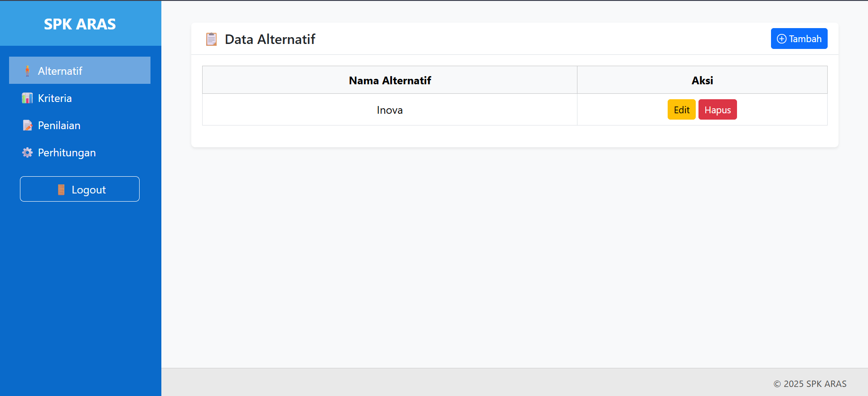Click the person icon beside Alternatif

(x=28, y=71)
